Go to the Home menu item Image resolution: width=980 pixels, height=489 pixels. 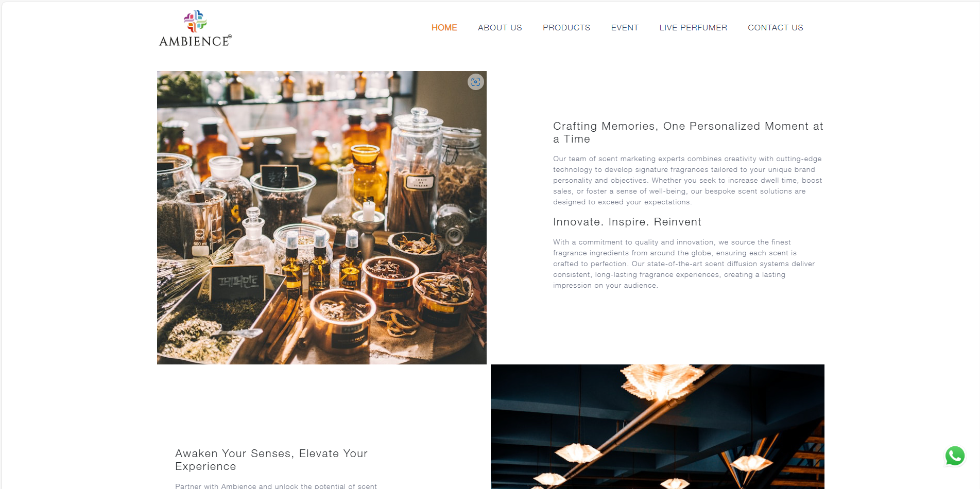[444, 28]
